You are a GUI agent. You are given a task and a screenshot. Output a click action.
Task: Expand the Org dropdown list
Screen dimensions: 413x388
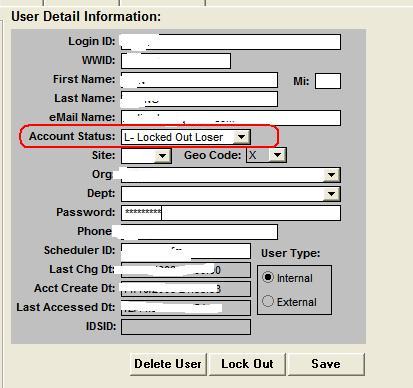coord(331,175)
